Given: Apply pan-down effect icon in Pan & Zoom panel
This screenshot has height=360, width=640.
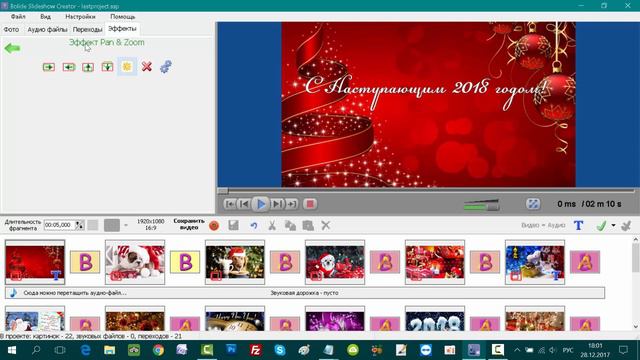Looking at the screenshot, I should point(107,67).
